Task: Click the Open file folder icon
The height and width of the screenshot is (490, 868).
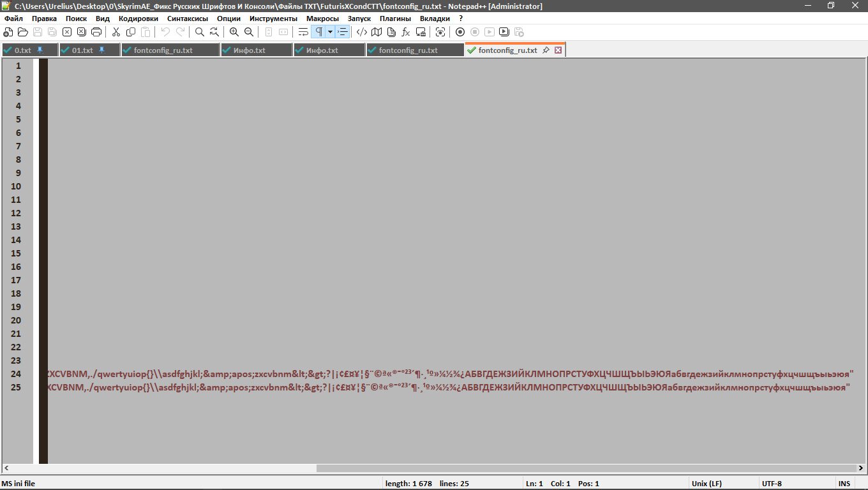Action: point(23,32)
